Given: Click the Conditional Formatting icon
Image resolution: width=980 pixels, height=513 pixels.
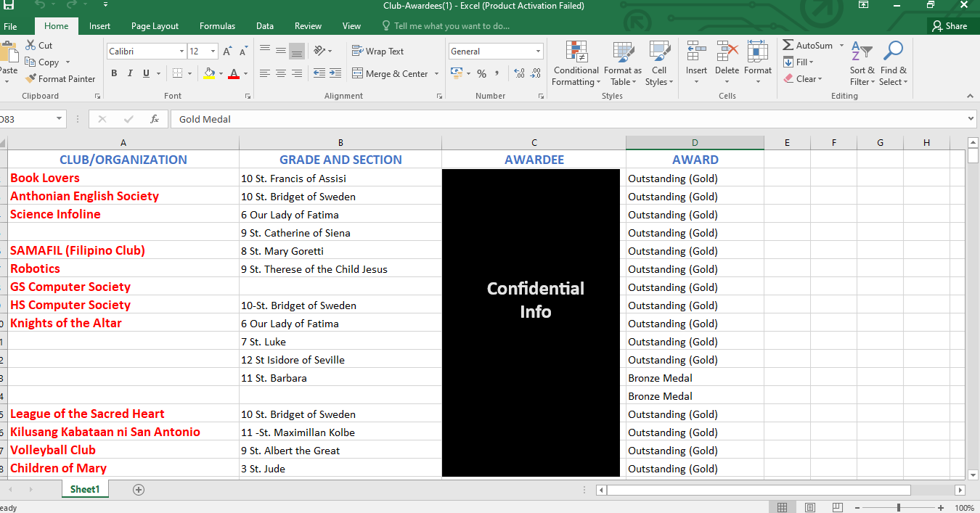Looking at the screenshot, I should (576, 54).
